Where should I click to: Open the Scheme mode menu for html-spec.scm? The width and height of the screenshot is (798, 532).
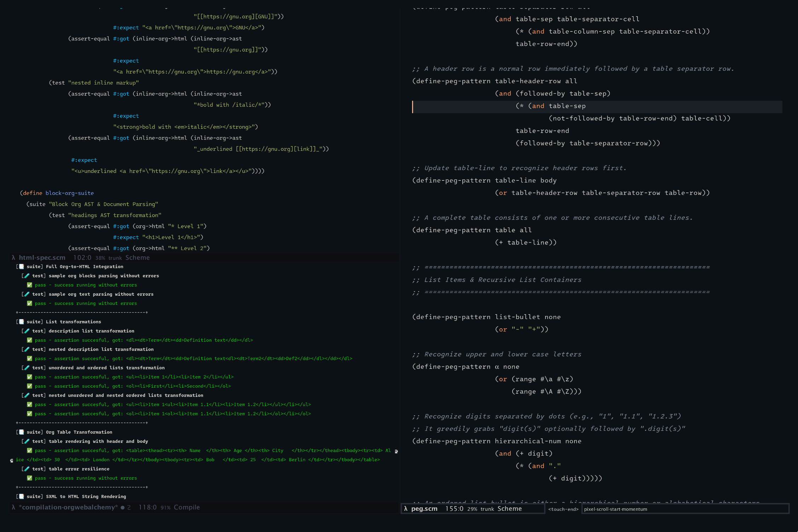138,258
